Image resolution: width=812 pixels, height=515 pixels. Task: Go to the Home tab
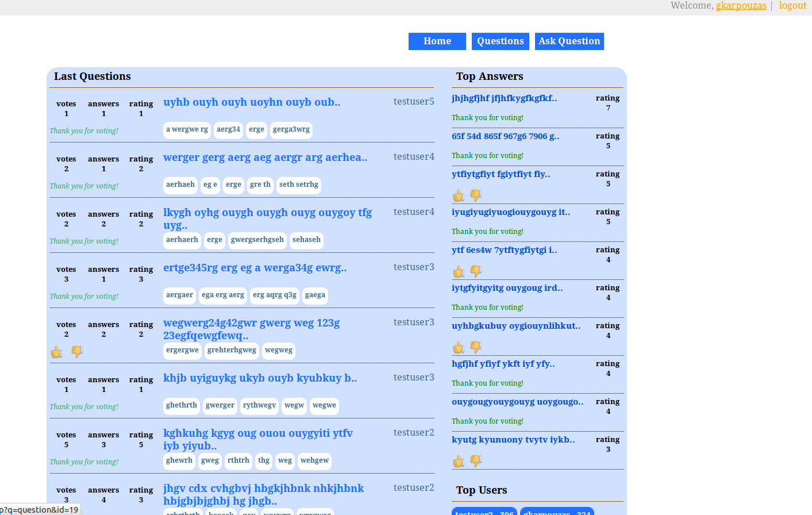tap(437, 41)
